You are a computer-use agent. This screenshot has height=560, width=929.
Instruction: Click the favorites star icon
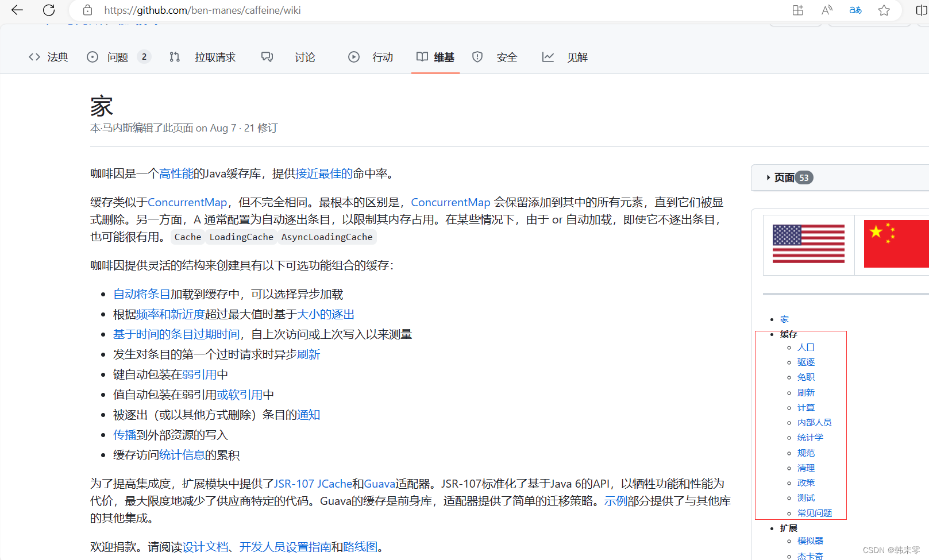[x=884, y=10]
